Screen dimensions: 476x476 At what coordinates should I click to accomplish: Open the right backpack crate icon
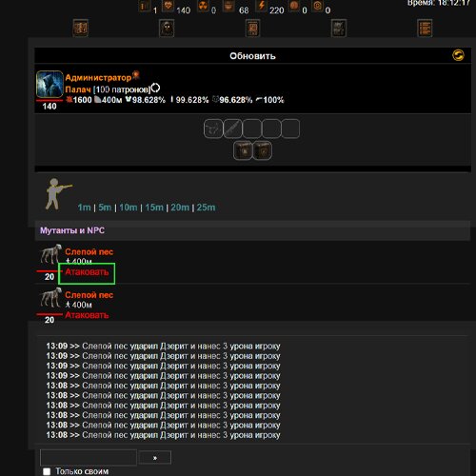click(x=263, y=150)
